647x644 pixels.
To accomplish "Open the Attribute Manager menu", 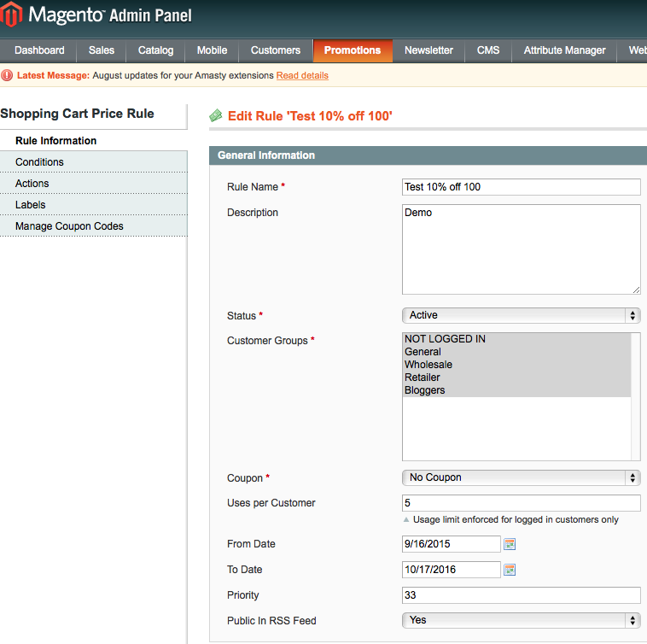I will tap(564, 50).
